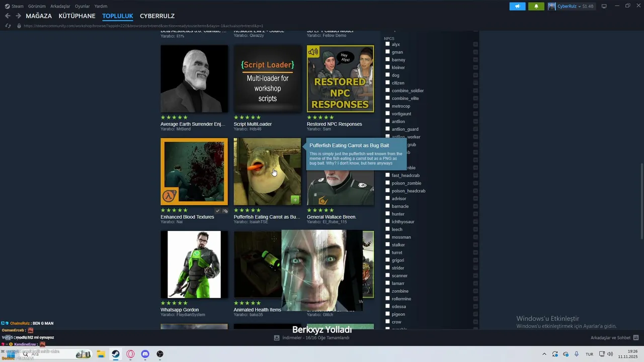Open the Windows Start button
The image size is (644, 362).
pos(11,354)
